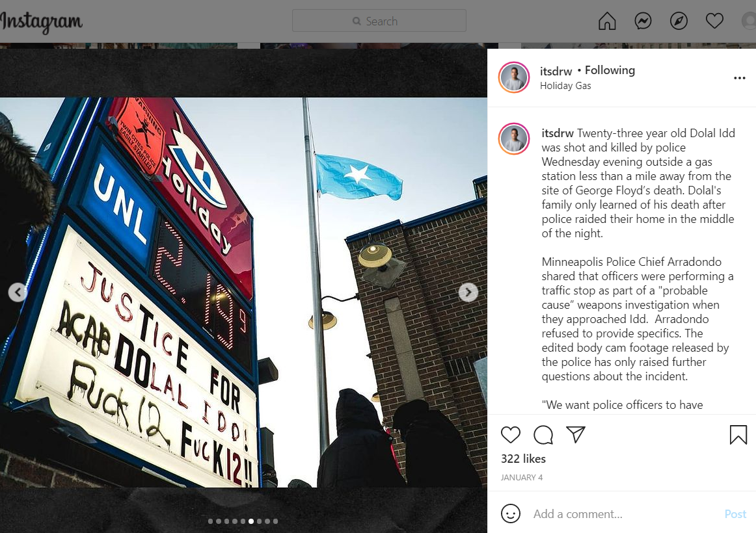Open post options three-dot menu
The image size is (756, 533).
tap(740, 78)
